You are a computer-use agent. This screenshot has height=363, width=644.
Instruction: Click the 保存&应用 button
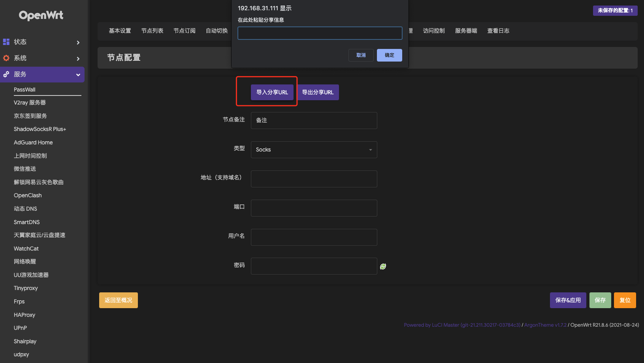[x=568, y=300]
